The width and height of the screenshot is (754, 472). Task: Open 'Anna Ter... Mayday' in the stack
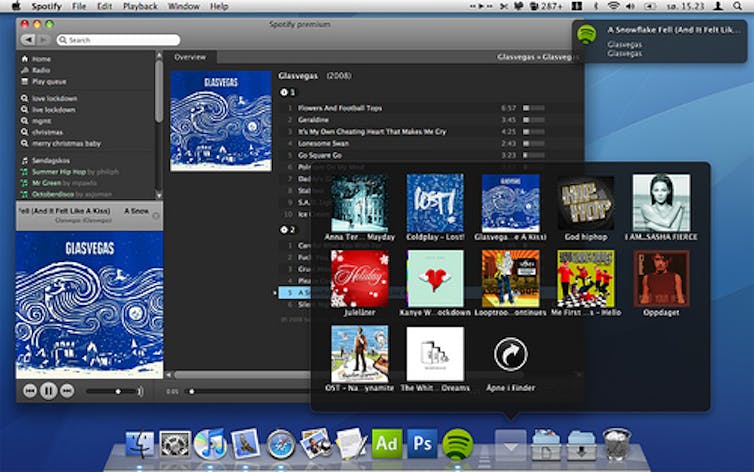[x=360, y=208]
